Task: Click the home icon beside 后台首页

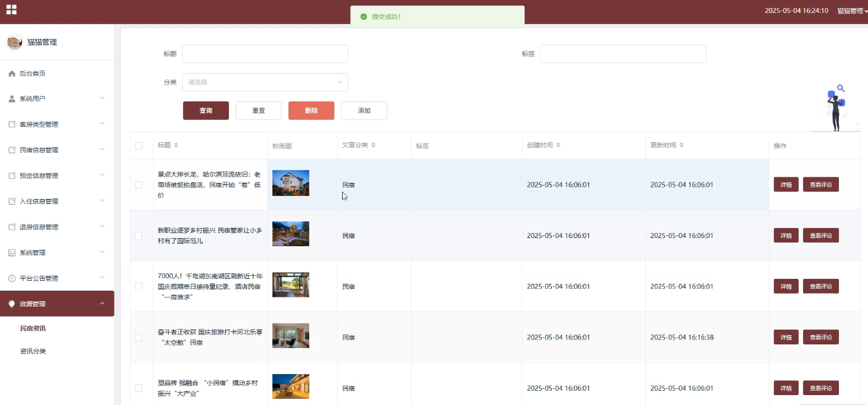Action: (x=12, y=74)
